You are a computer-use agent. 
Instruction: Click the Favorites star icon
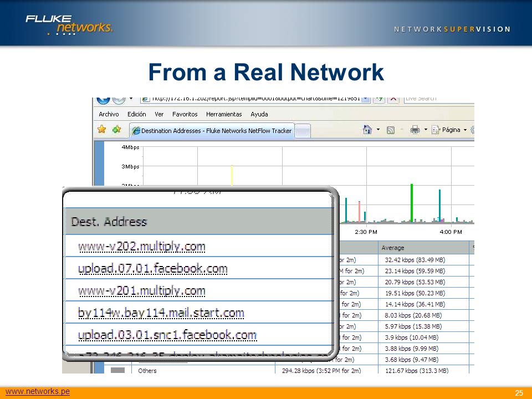click(x=101, y=129)
